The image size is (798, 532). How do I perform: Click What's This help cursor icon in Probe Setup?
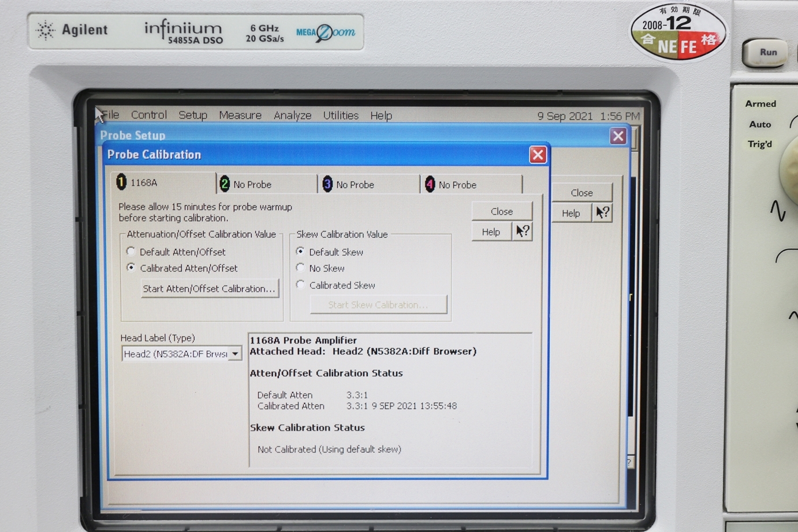[x=602, y=213]
